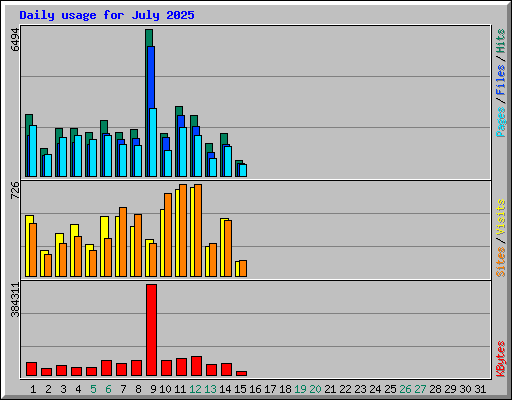The image size is (512, 400).
Task: Select the cyan Pages bar on day 1
Action: pyautogui.click(x=33, y=151)
